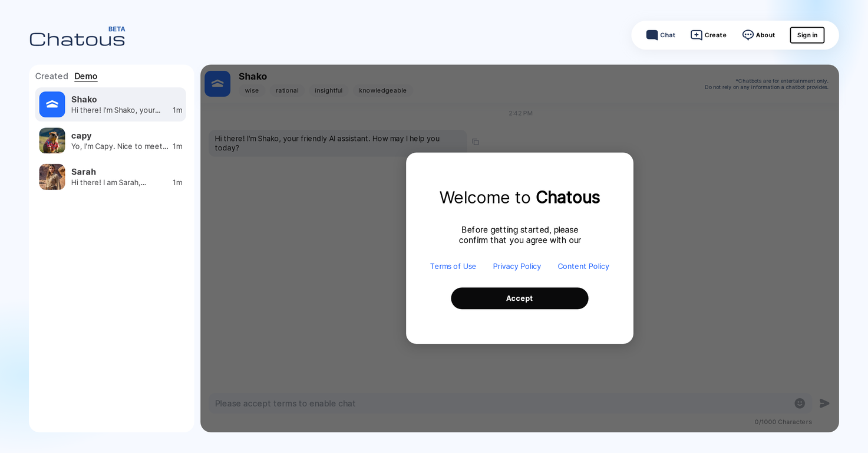Switch to the Demo tab
The image size is (868, 453).
[x=86, y=76]
